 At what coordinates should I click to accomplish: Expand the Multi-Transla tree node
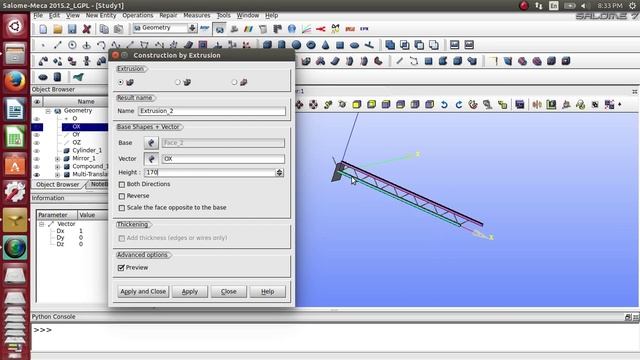click(x=58, y=175)
